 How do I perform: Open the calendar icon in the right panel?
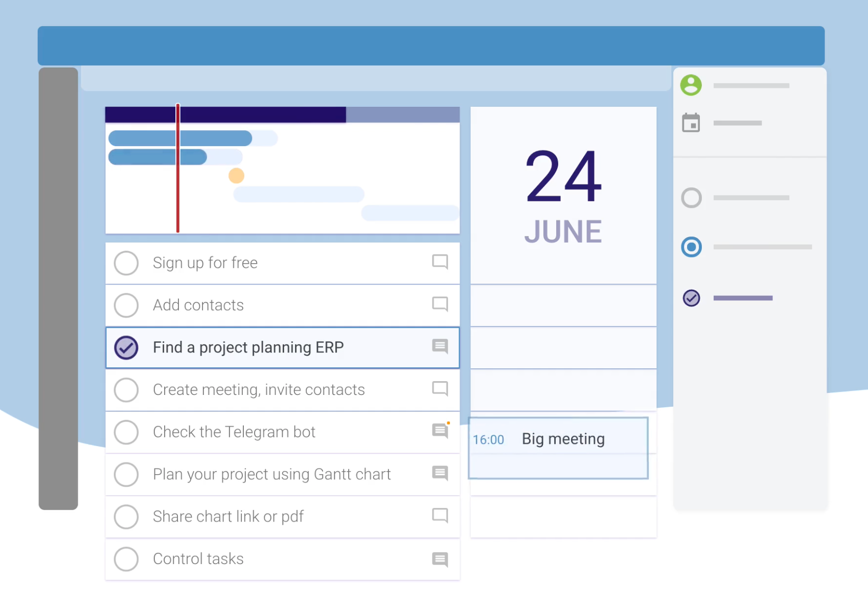691,123
